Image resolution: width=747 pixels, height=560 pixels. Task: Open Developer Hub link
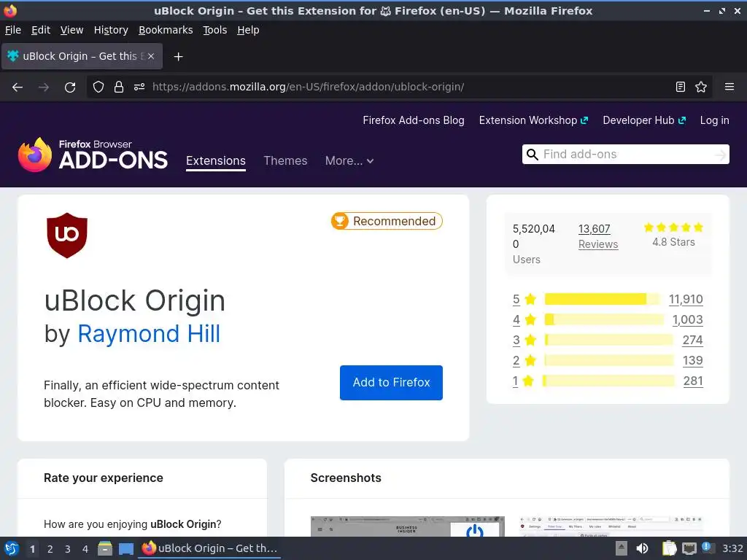tap(644, 120)
